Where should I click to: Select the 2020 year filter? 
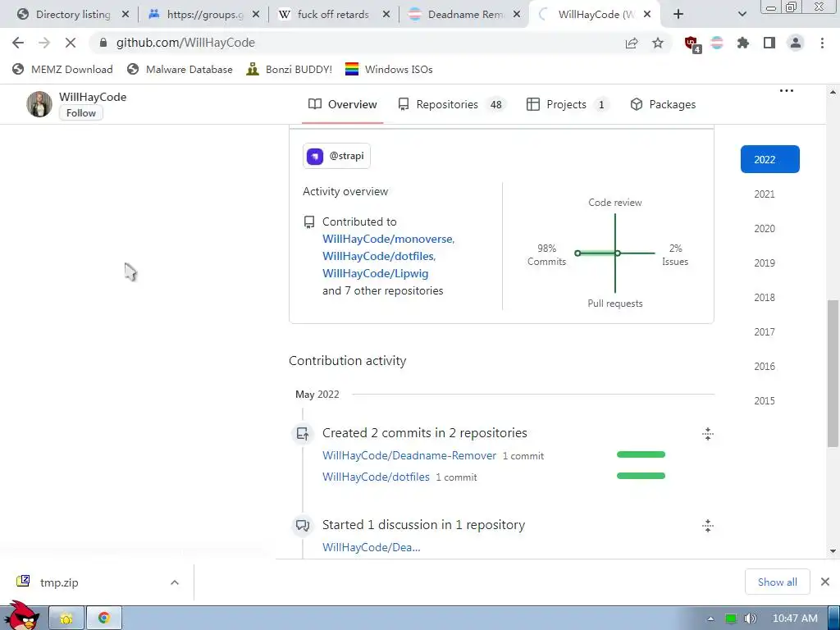point(765,228)
